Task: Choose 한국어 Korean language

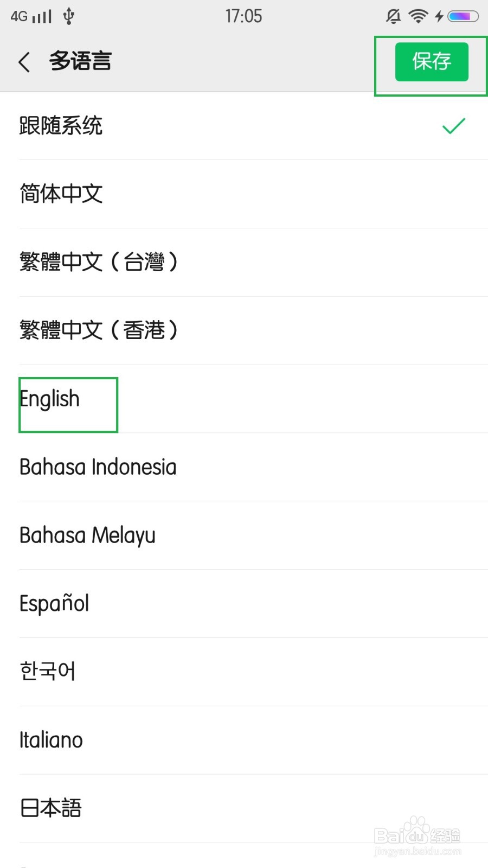Action: [48, 672]
